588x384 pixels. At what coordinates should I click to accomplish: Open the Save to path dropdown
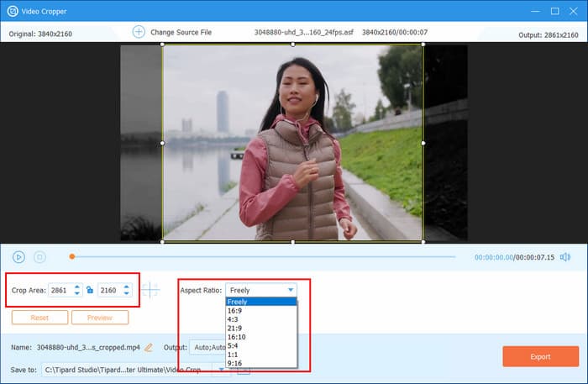pyautogui.click(x=223, y=368)
